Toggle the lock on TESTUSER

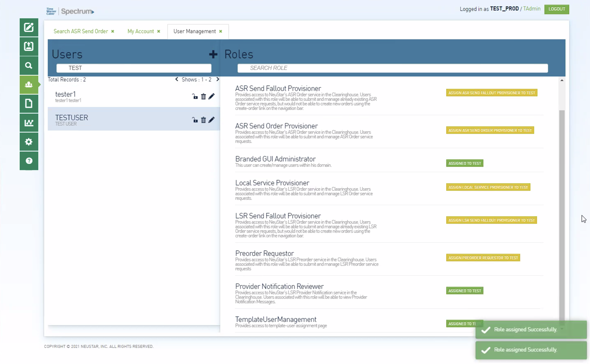click(195, 120)
